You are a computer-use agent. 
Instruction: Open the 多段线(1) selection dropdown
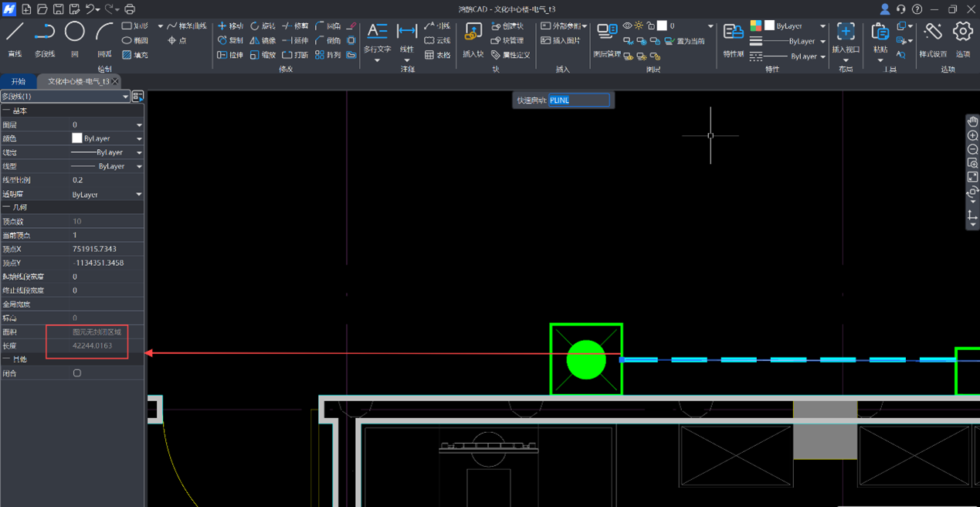[125, 97]
